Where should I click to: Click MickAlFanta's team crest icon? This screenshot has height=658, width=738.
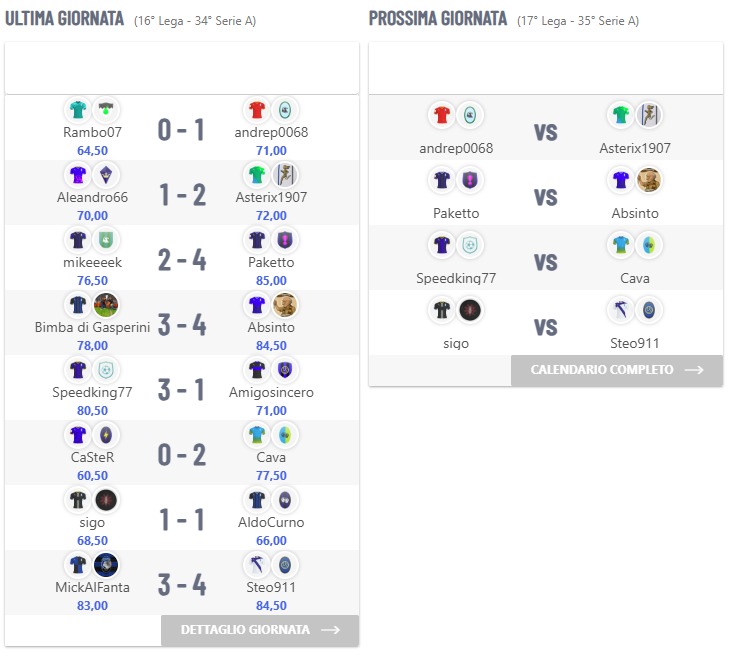click(x=106, y=565)
